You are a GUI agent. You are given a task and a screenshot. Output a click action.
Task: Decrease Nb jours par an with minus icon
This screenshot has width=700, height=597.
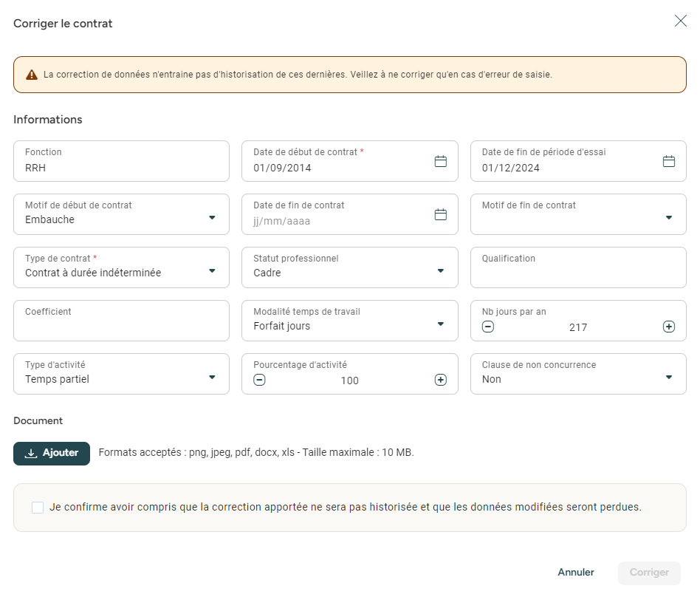click(488, 327)
